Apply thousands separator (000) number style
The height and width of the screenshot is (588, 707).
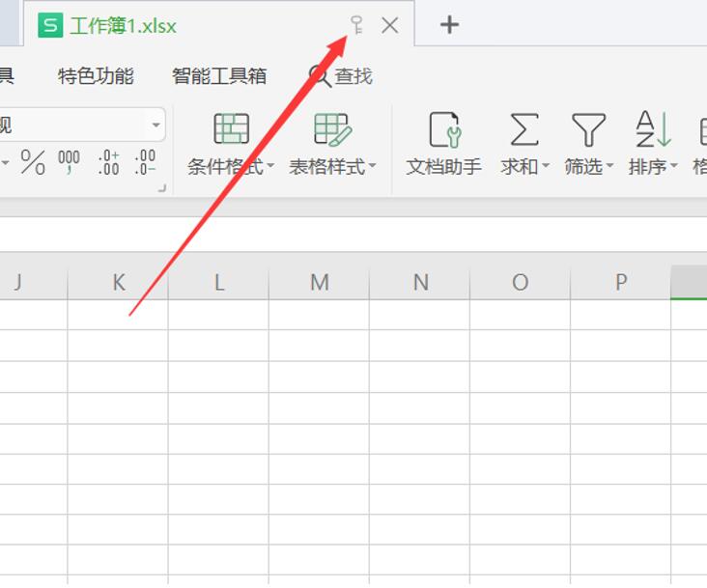[x=69, y=162]
